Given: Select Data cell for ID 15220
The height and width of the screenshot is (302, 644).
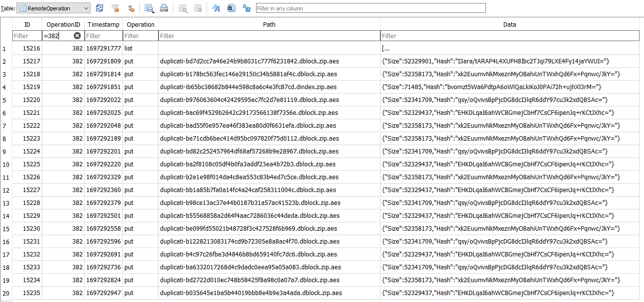Looking at the screenshot, I should tap(510, 100).
